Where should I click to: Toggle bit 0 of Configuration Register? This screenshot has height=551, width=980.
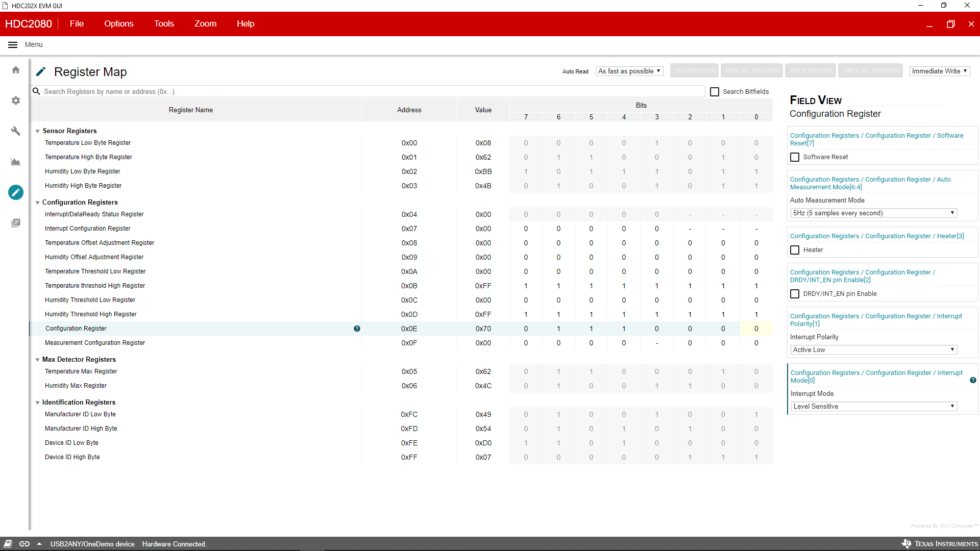756,329
